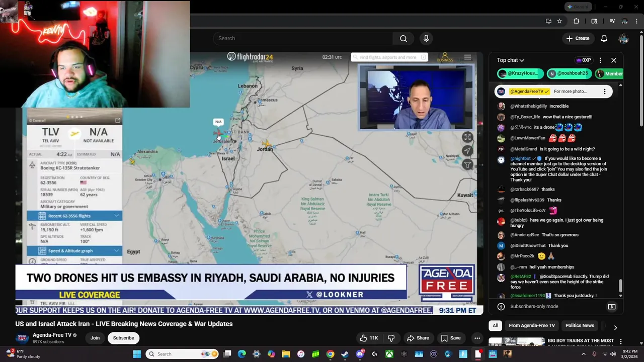Open Agenda-Free TV channel name link

52,335
